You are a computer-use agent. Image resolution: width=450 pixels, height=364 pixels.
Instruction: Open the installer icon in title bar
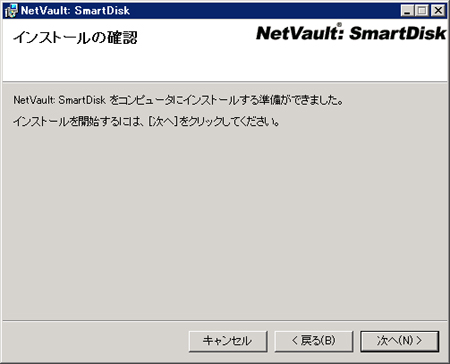point(11,11)
